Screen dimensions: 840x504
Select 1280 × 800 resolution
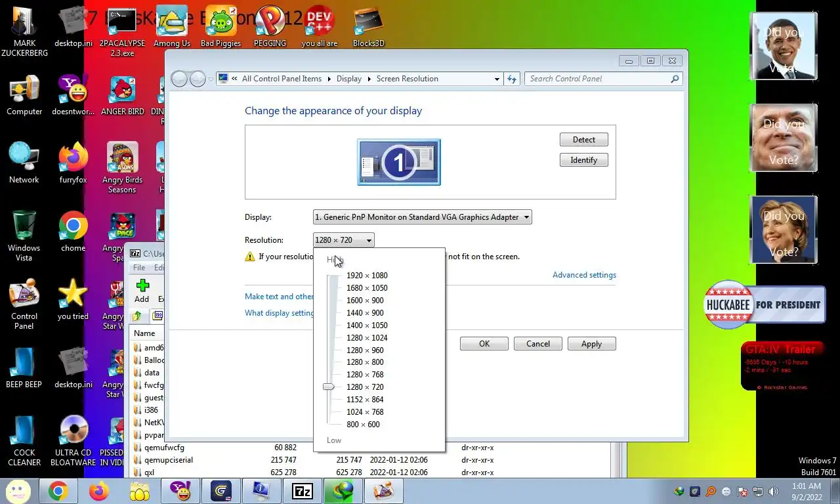coord(365,362)
